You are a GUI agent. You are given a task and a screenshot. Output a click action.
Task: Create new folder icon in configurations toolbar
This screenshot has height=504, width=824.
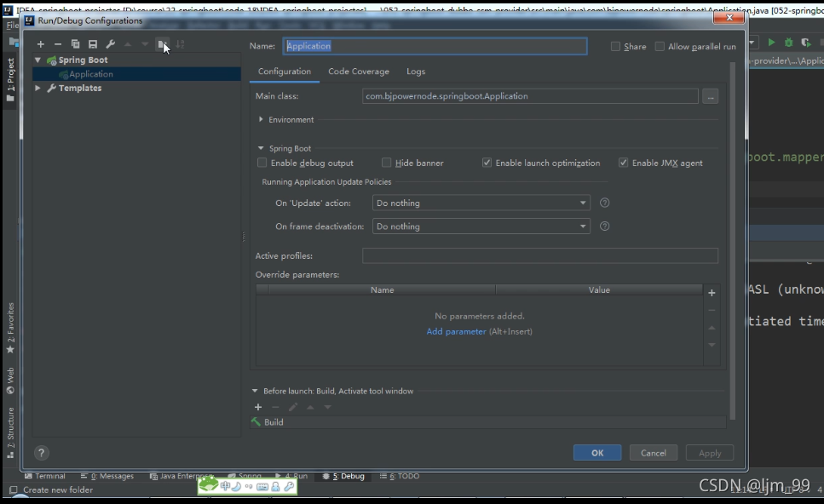click(x=163, y=44)
